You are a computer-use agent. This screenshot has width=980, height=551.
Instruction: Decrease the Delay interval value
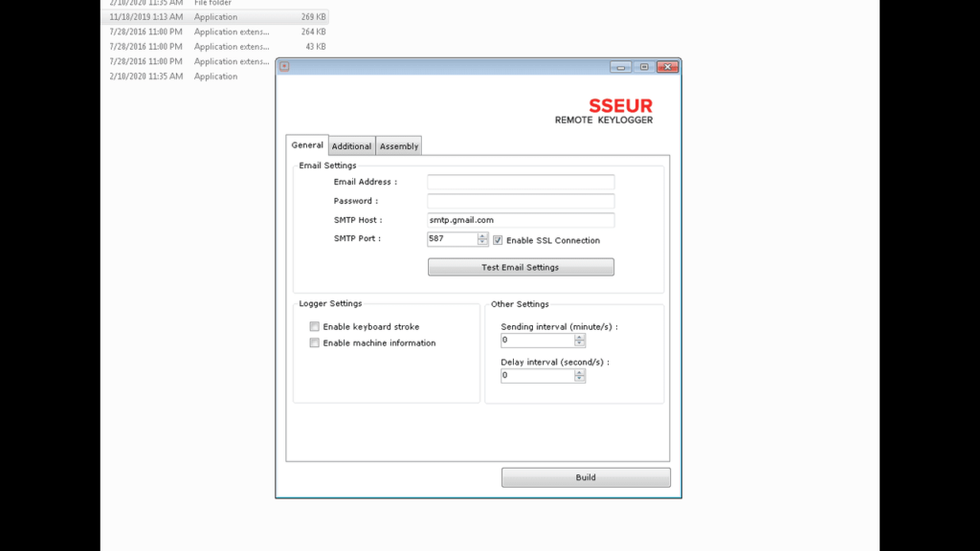[579, 379]
